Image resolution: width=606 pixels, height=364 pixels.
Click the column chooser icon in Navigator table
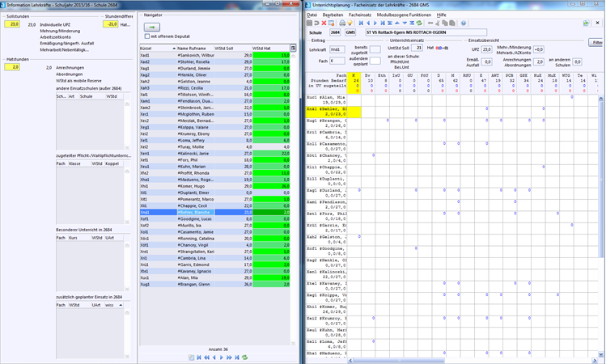click(294, 49)
